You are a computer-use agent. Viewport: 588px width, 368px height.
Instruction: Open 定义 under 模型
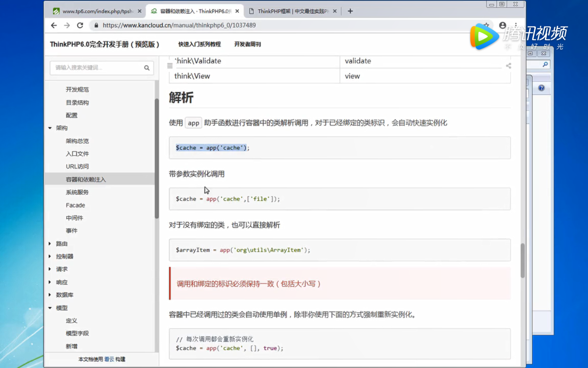[71, 321]
